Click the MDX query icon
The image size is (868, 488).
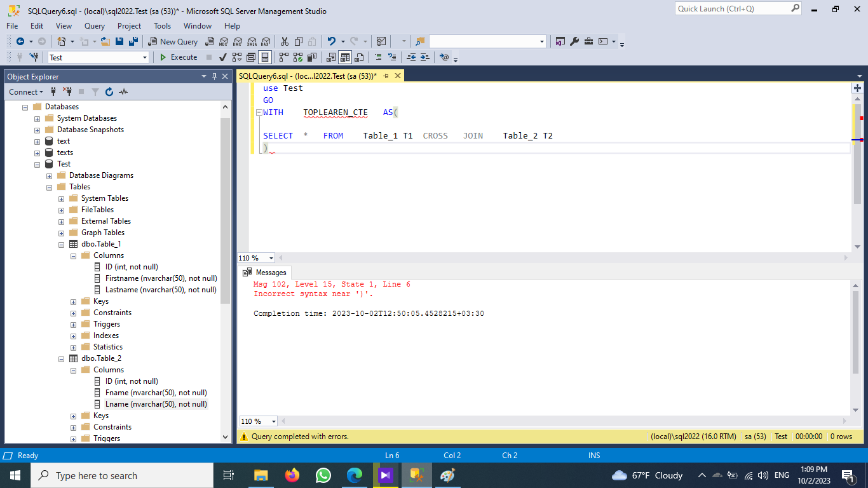[223, 41]
